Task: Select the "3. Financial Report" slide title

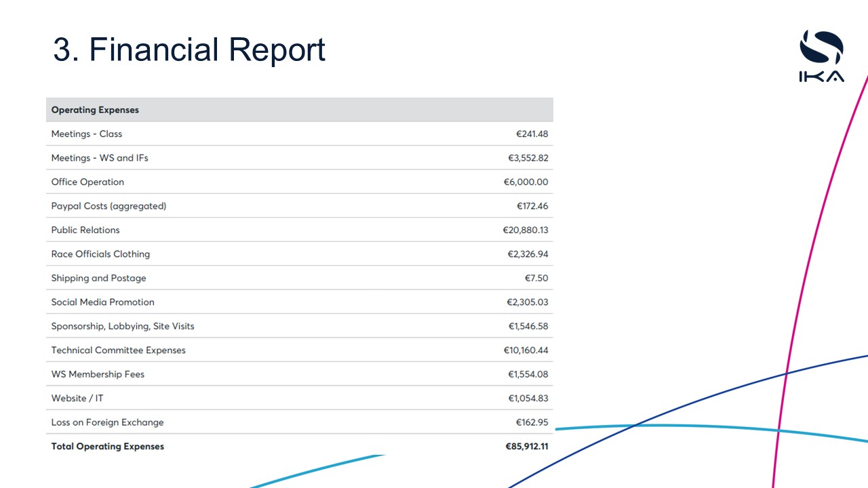Action: point(189,49)
